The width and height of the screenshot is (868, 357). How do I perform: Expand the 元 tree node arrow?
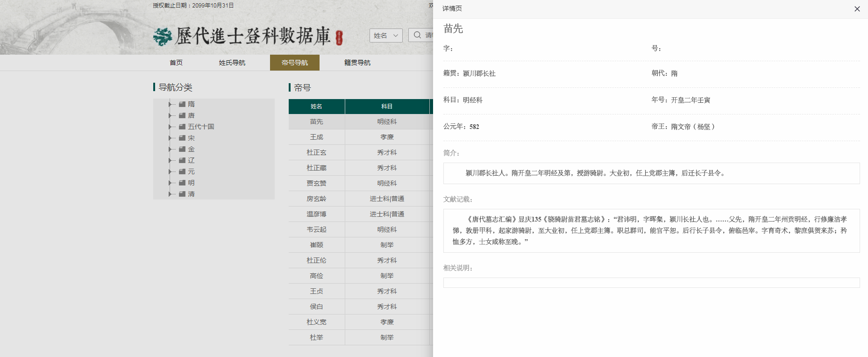[x=171, y=171]
